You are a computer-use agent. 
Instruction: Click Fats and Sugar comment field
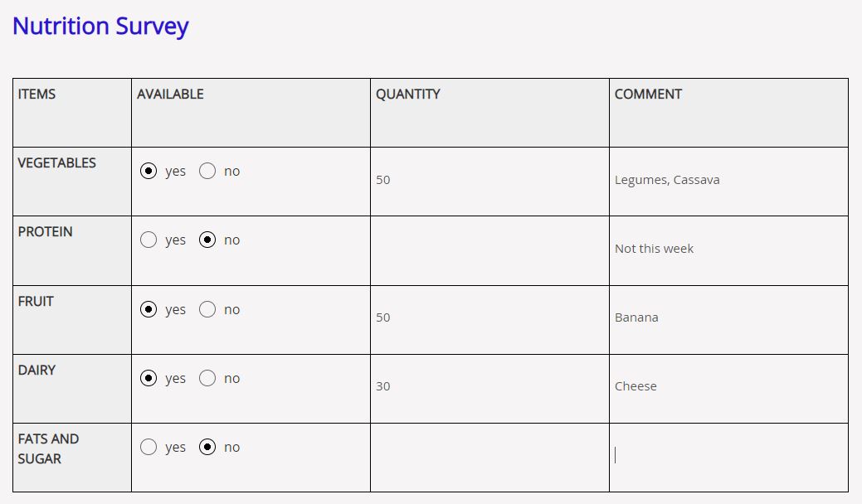[x=728, y=455]
